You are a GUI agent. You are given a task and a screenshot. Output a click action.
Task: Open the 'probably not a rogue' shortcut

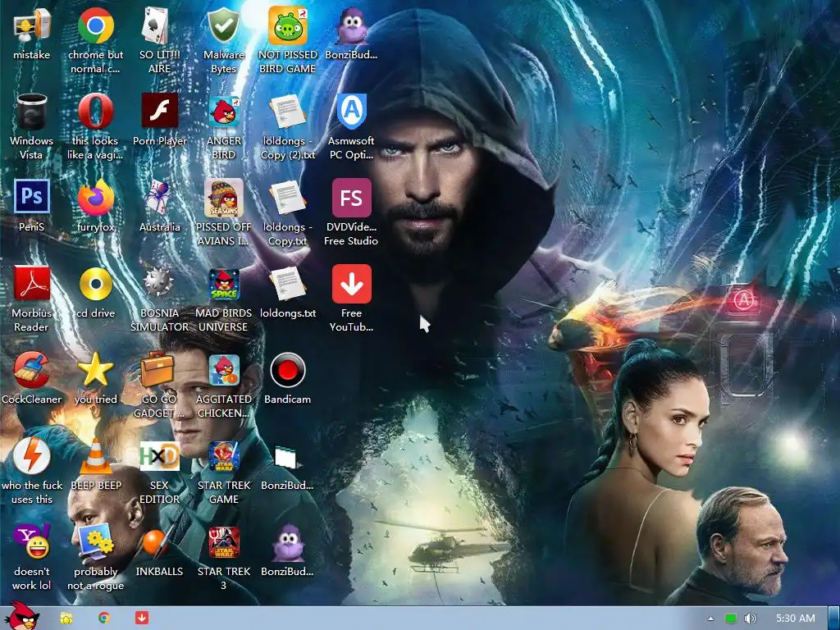click(96, 541)
